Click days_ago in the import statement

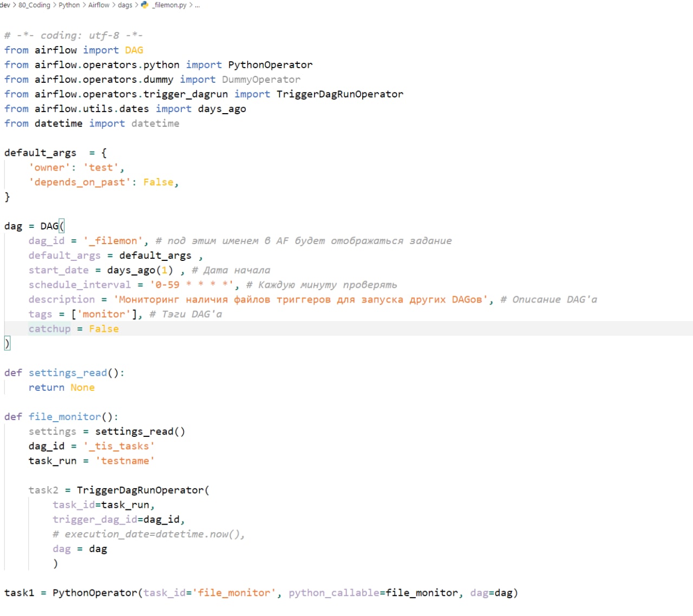pyautogui.click(x=222, y=108)
